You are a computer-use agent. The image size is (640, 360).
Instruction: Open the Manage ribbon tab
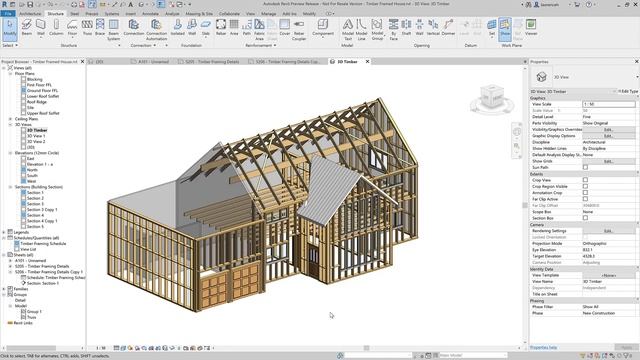(269, 13)
